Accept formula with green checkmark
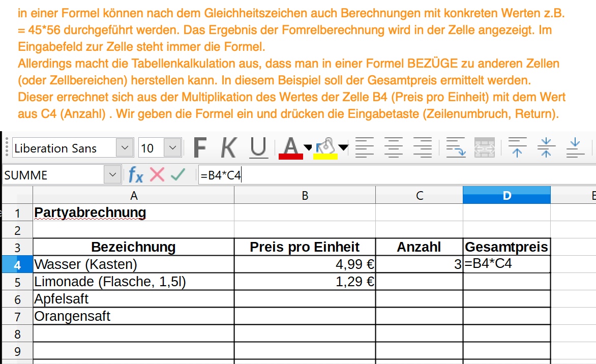The image size is (596, 364). 178,175
